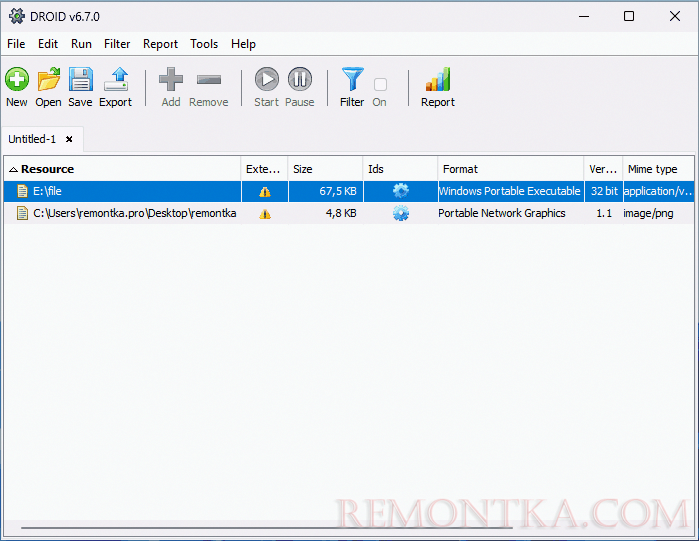Click the 1.1 version cell
The height and width of the screenshot is (541, 699).
pos(604,213)
